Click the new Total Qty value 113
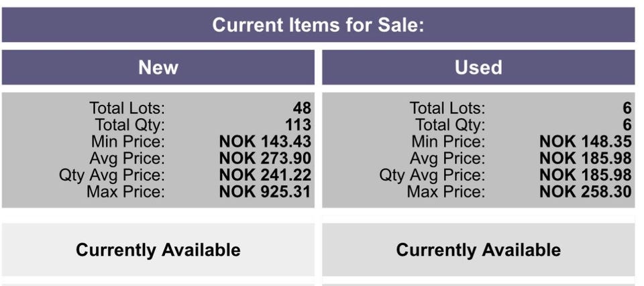Viewport: 644px width, 286px height. (298, 125)
